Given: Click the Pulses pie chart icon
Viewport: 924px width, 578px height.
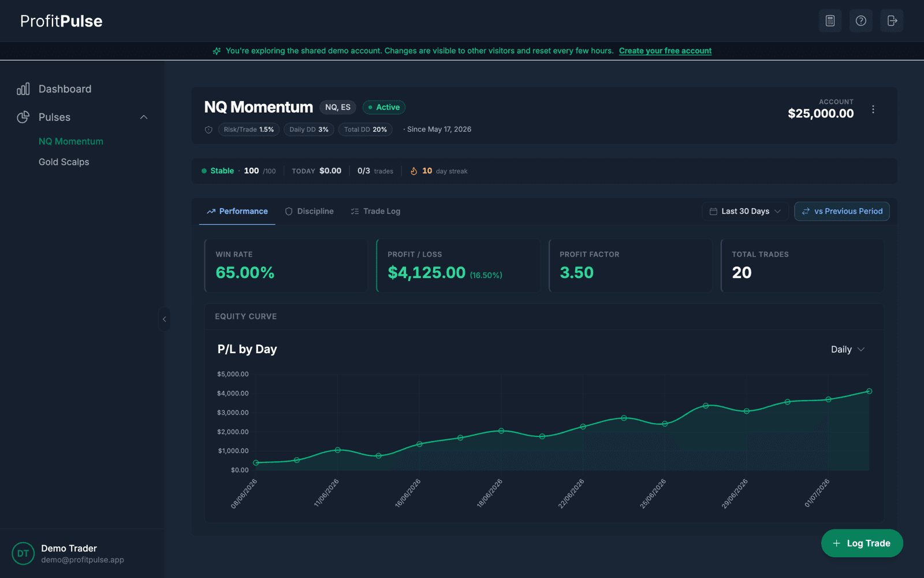Looking at the screenshot, I should pyautogui.click(x=23, y=117).
